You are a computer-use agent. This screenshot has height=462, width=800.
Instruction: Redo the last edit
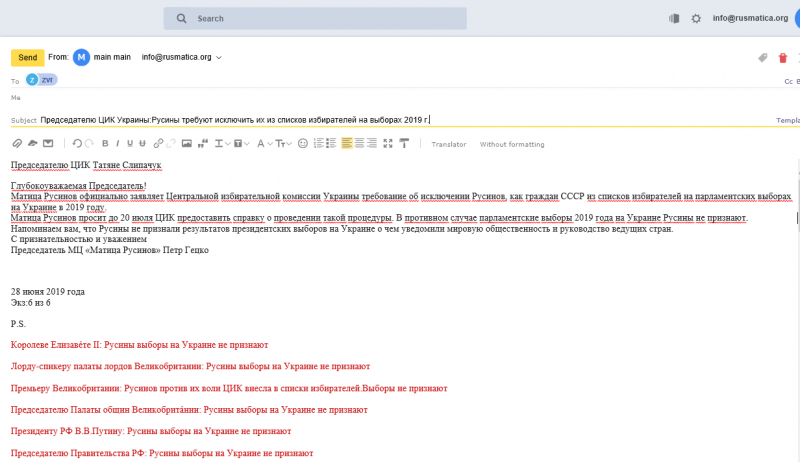coord(89,143)
